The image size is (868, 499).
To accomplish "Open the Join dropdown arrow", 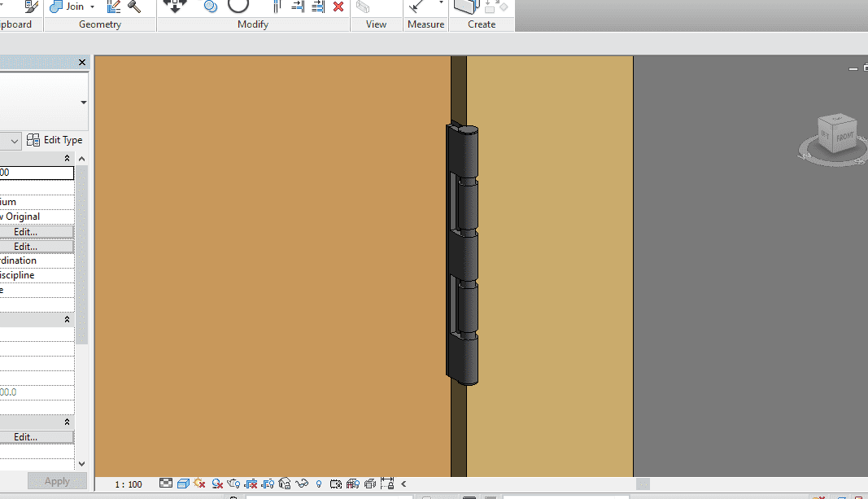I will 92,7.
